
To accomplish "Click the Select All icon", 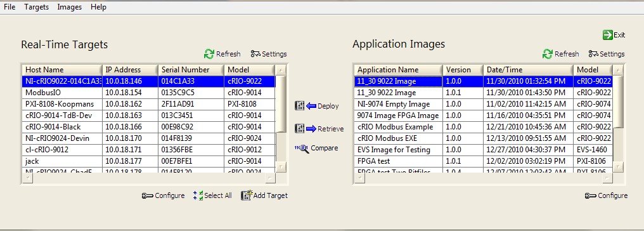I will (198, 195).
